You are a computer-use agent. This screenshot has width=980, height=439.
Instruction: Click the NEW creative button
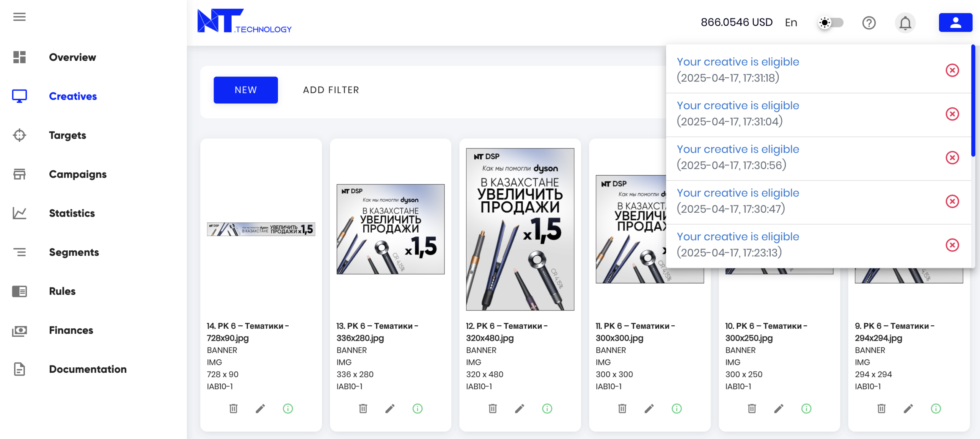tap(245, 90)
